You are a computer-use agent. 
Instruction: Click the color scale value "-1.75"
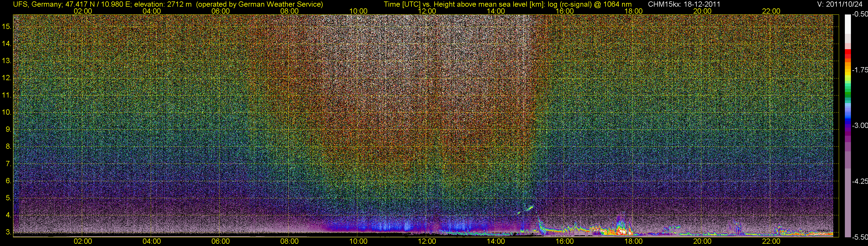[860, 70]
